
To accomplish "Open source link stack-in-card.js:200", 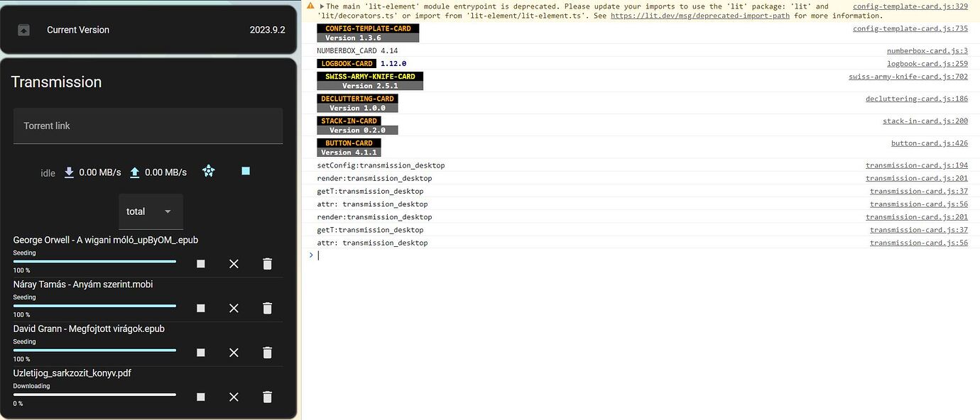I will click(925, 121).
